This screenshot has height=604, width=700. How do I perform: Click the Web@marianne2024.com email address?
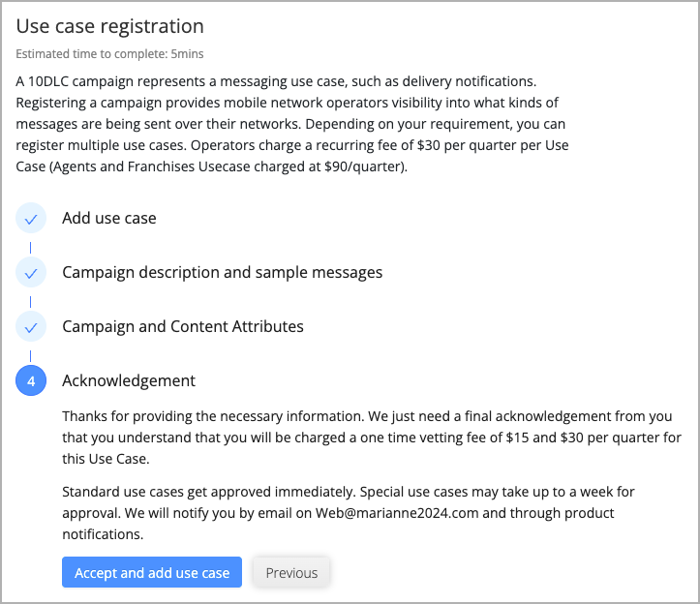397,513
